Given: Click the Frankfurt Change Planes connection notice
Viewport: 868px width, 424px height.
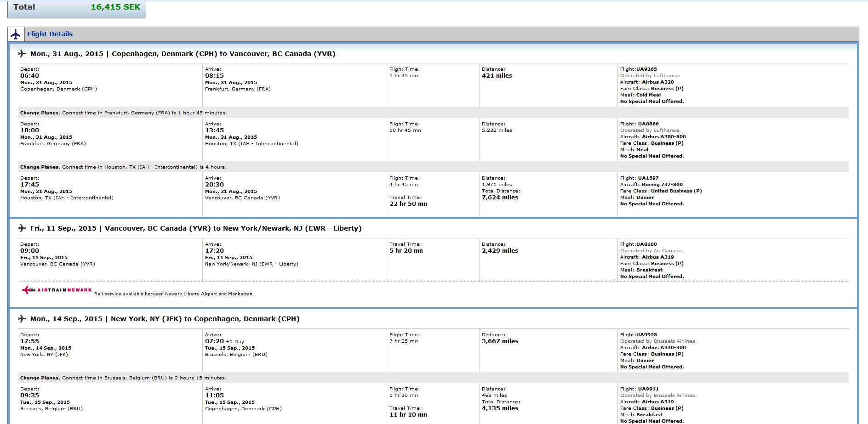Looking at the screenshot, I should 123,113.
